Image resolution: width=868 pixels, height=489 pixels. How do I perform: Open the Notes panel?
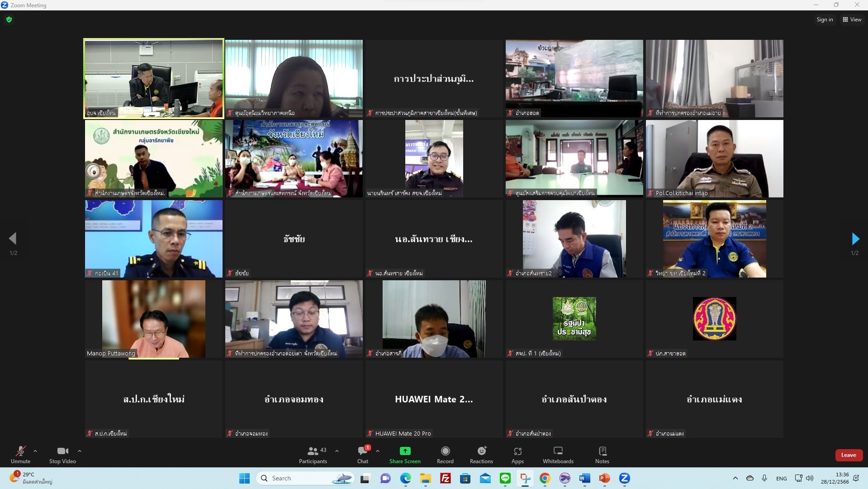[x=602, y=455]
